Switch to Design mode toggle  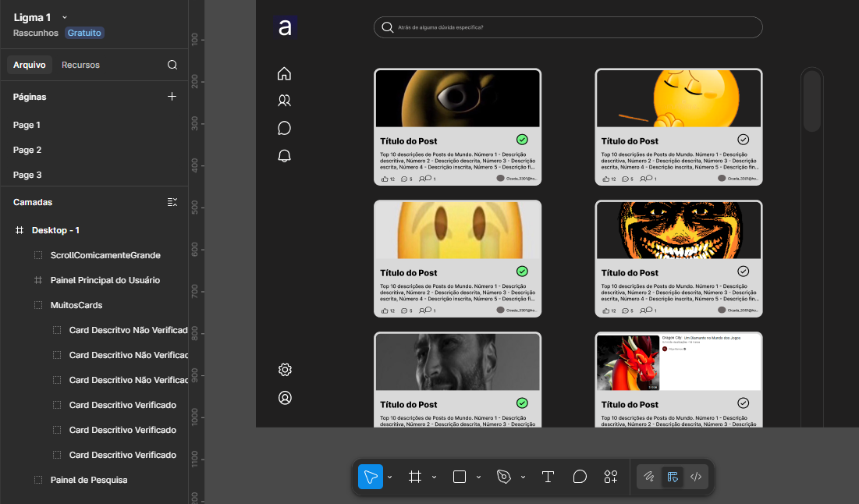point(673,477)
